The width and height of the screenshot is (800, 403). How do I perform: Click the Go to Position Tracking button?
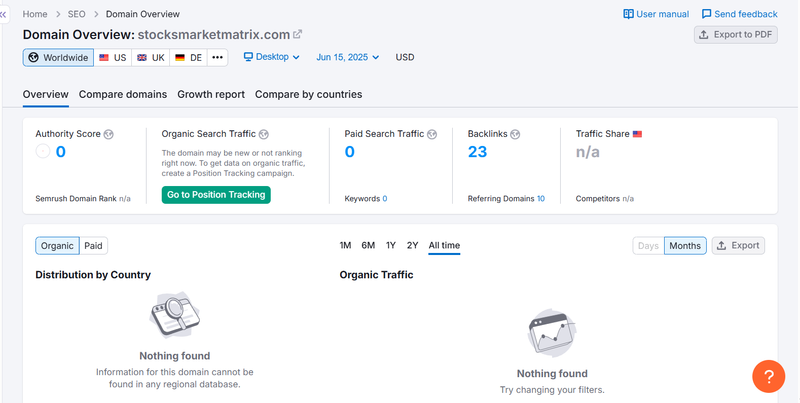(x=216, y=195)
